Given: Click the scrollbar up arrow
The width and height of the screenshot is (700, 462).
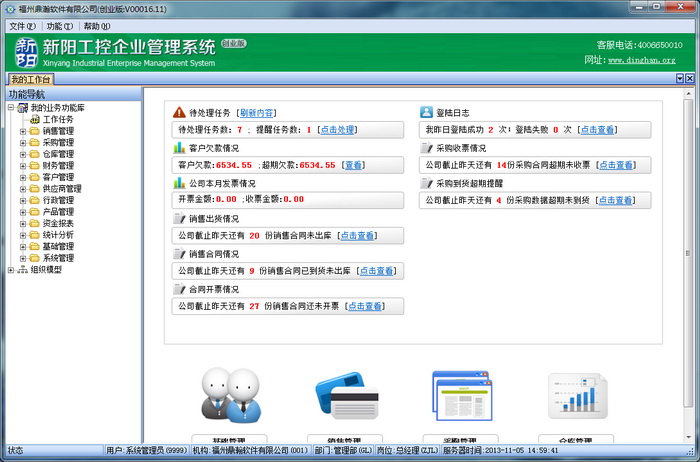Looking at the screenshot, I should click(x=688, y=93).
